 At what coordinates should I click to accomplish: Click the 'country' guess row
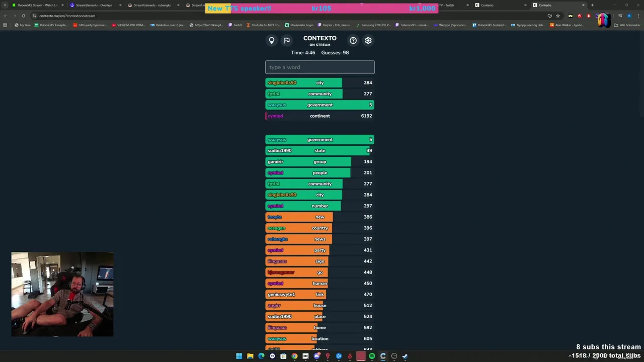[320, 228]
